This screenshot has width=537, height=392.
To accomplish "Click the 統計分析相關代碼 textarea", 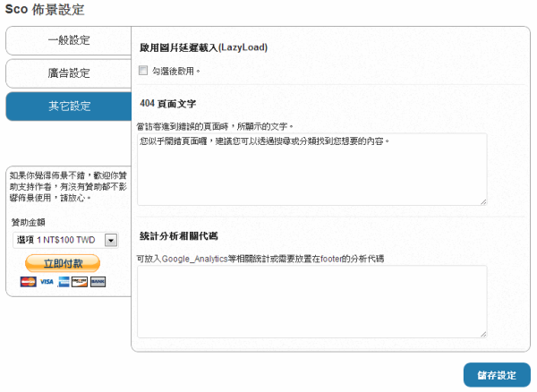I will tap(312, 302).
